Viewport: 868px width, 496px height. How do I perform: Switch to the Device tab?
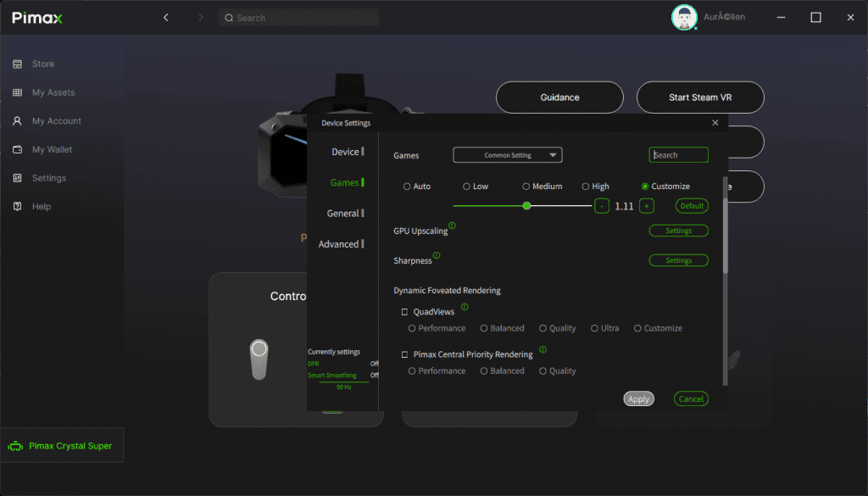(347, 152)
